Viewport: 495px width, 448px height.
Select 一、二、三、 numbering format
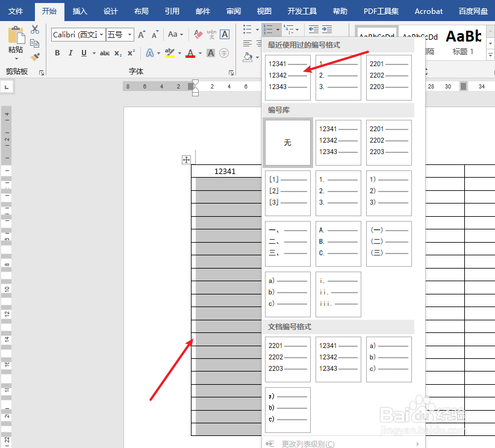click(x=288, y=244)
